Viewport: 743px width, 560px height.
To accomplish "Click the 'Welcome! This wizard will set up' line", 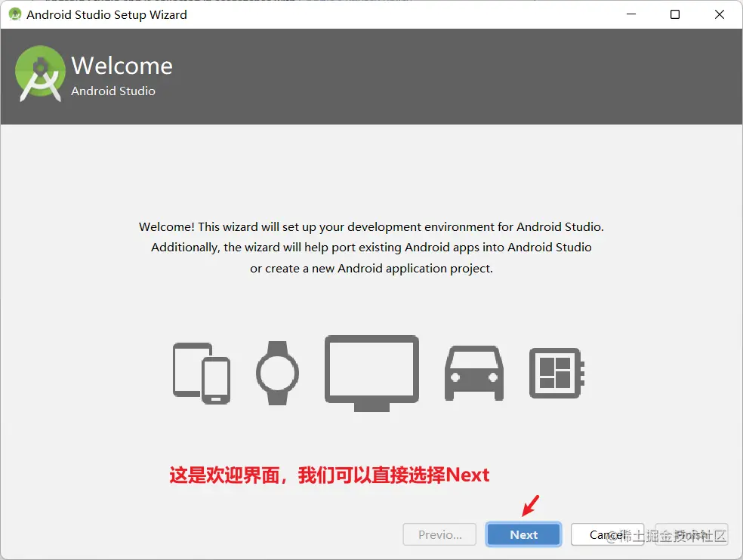I will [371, 227].
